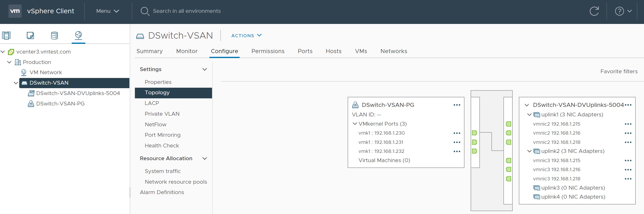The width and height of the screenshot is (644, 214).
Task: Open the help question mark menu
Action: coord(623,11)
